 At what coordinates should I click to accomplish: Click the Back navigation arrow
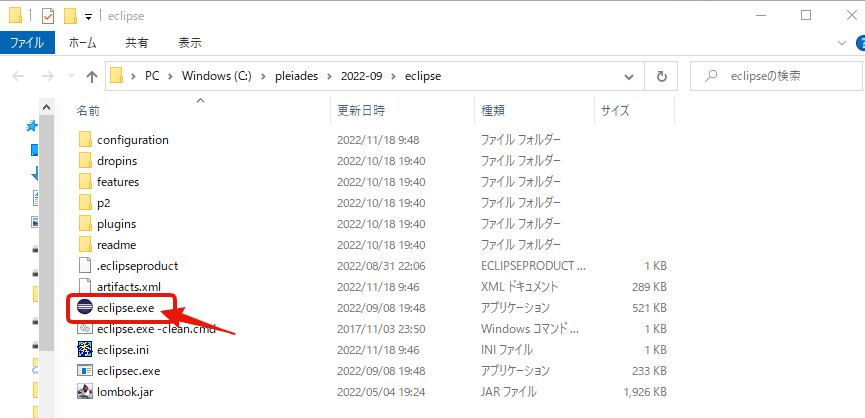(18, 76)
